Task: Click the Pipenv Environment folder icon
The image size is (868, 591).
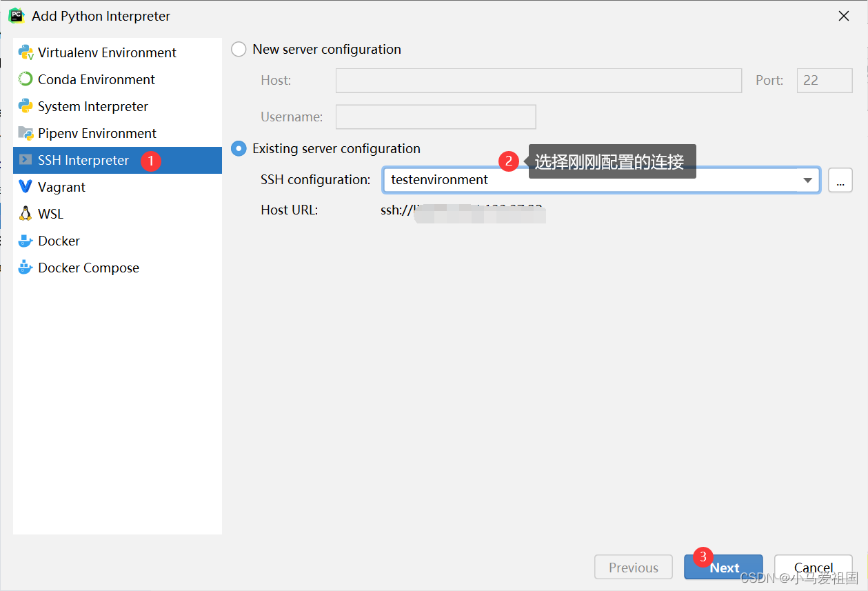Action: pyautogui.click(x=26, y=133)
